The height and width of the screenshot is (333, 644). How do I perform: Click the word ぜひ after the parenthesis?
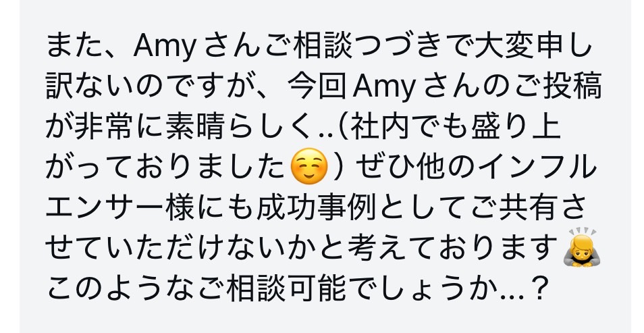pyautogui.click(x=382, y=168)
